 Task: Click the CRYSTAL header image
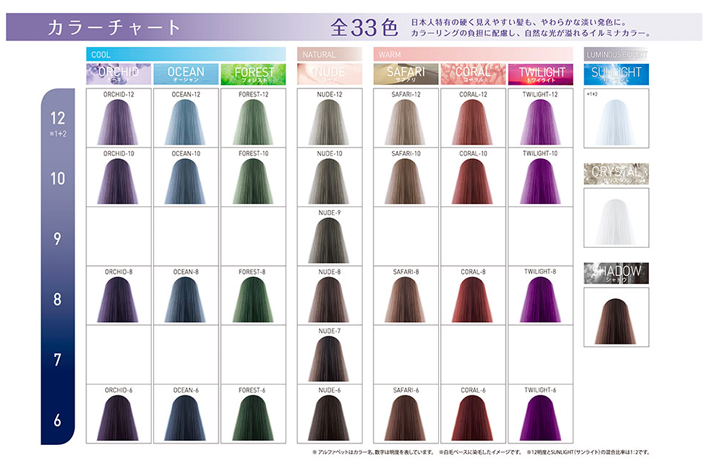click(616, 174)
